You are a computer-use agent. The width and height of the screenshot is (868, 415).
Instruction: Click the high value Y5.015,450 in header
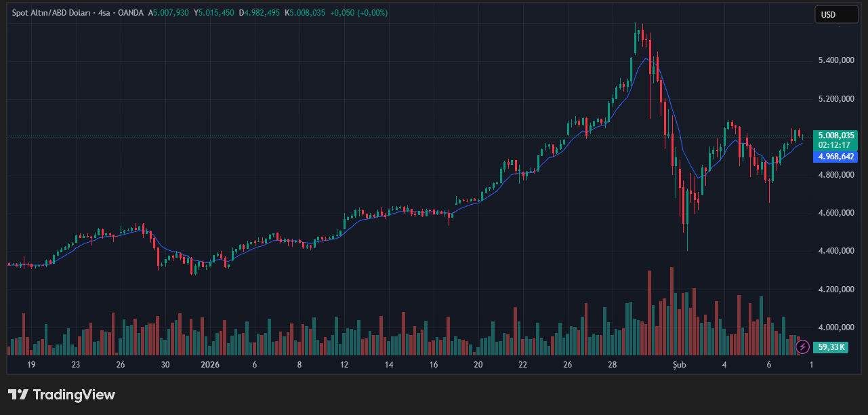click(x=214, y=13)
